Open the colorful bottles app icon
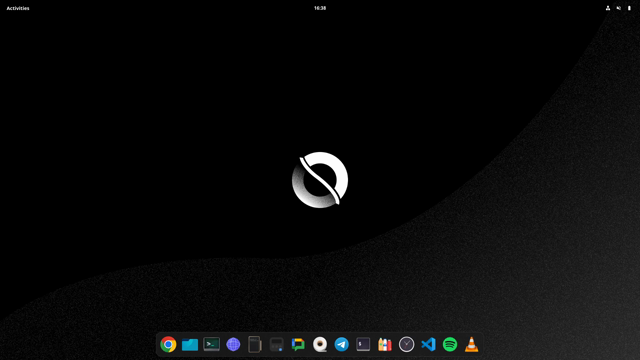640x360 pixels. point(384,344)
